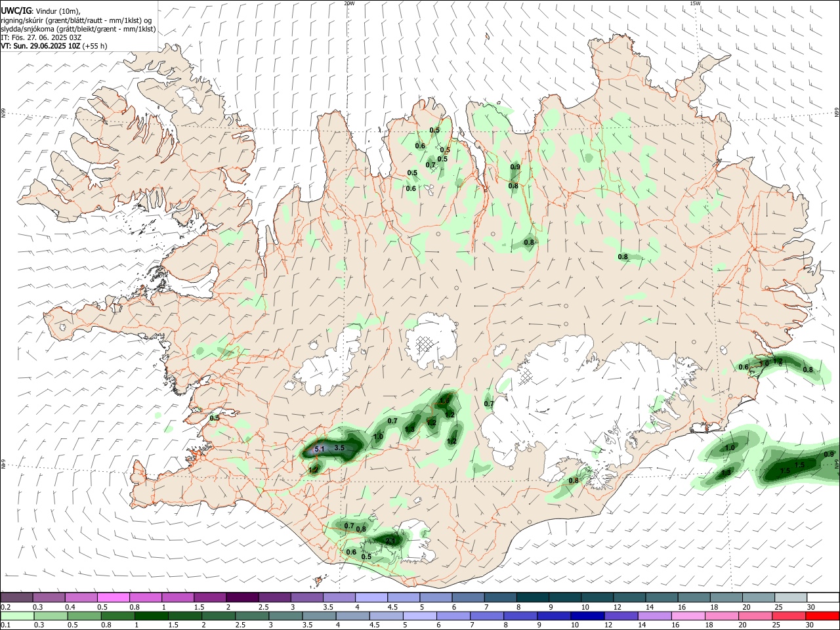Click the dark green 1 mm swatch in the rain legend
The width and height of the screenshot is (840, 630).
coord(151,616)
